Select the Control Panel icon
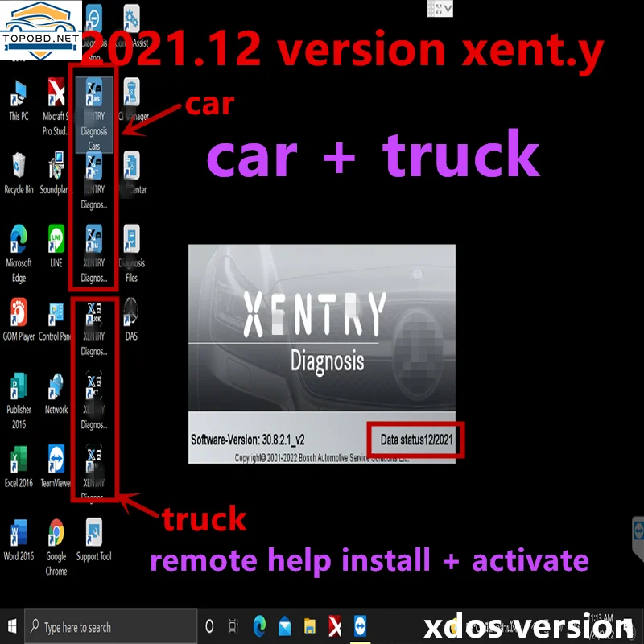 pyautogui.click(x=55, y=323)
